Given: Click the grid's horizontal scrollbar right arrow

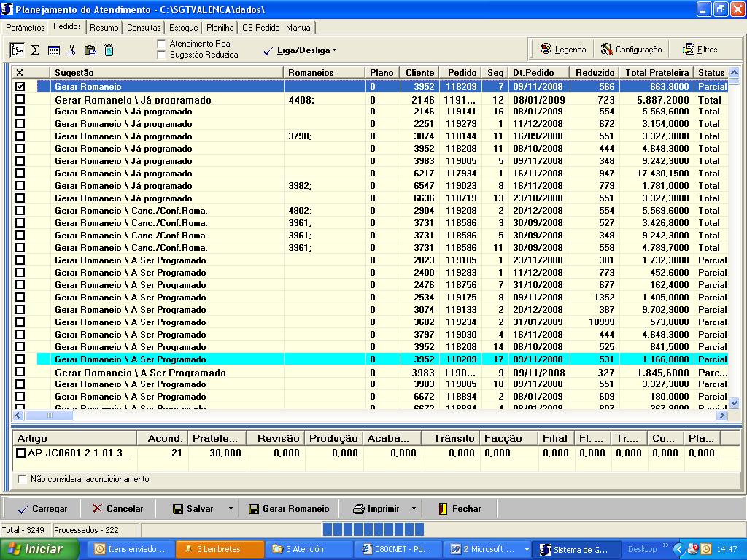Looking at the screenshot, I should pos(721,415).
